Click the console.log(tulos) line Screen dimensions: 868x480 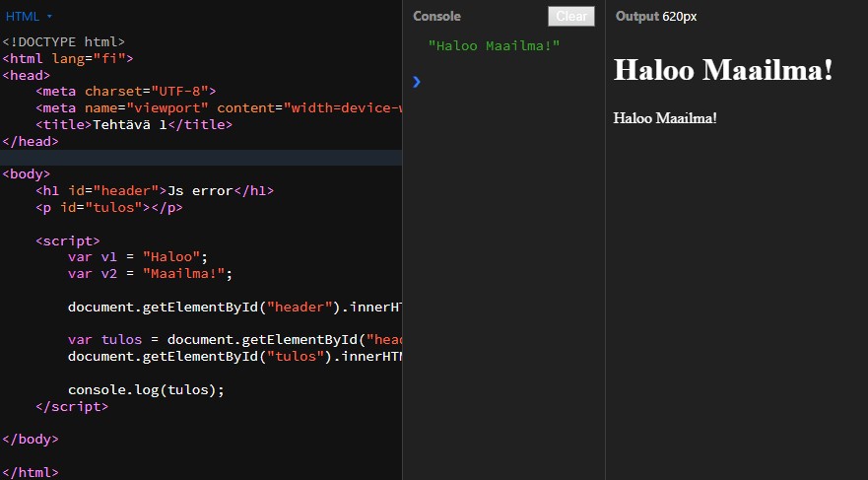coord(146,389)
